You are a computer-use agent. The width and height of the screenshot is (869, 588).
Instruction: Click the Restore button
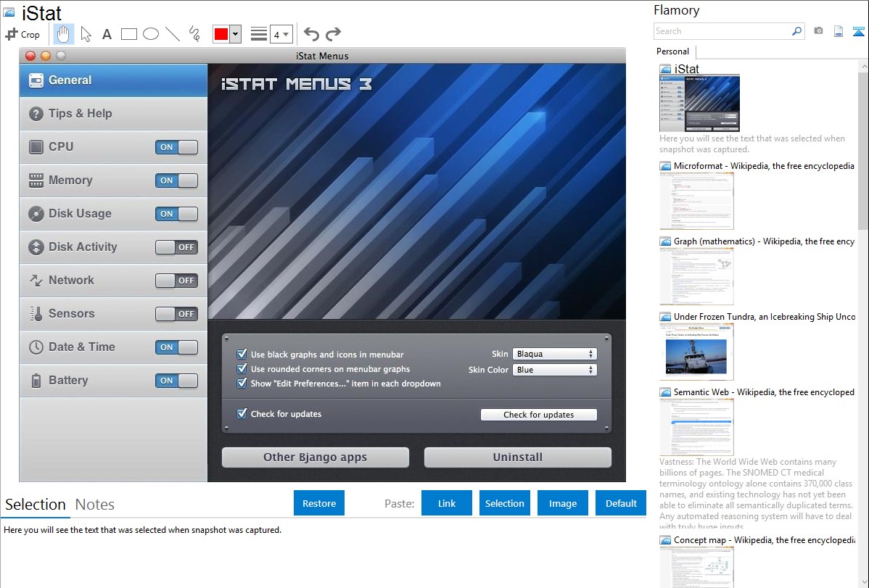coord(319,503)
